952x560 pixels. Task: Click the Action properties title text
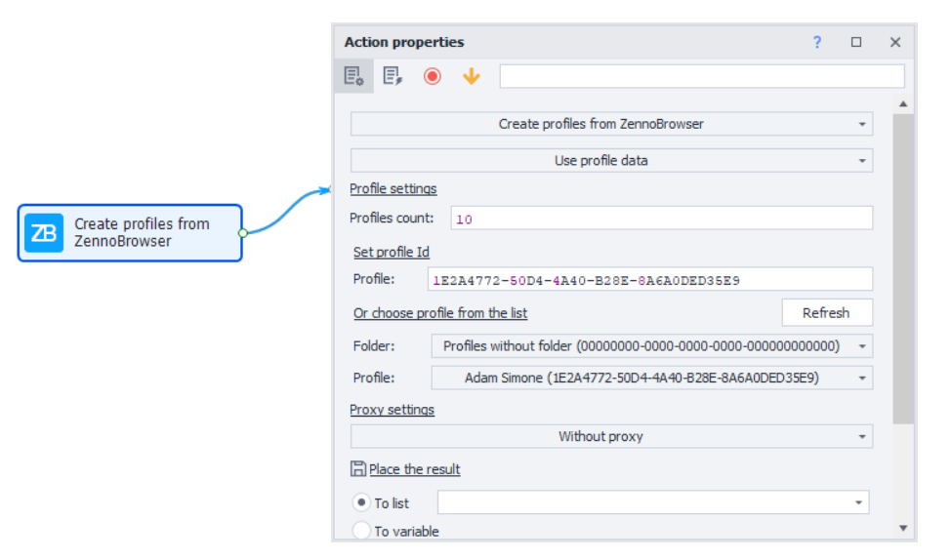click(x=404, y=42)
